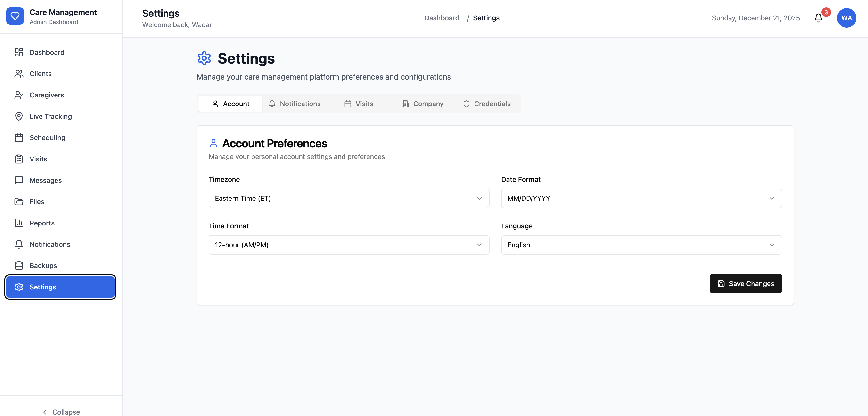Open the WA user avatar menu
The image size is (868, 416).
click(x=846, y=18)
